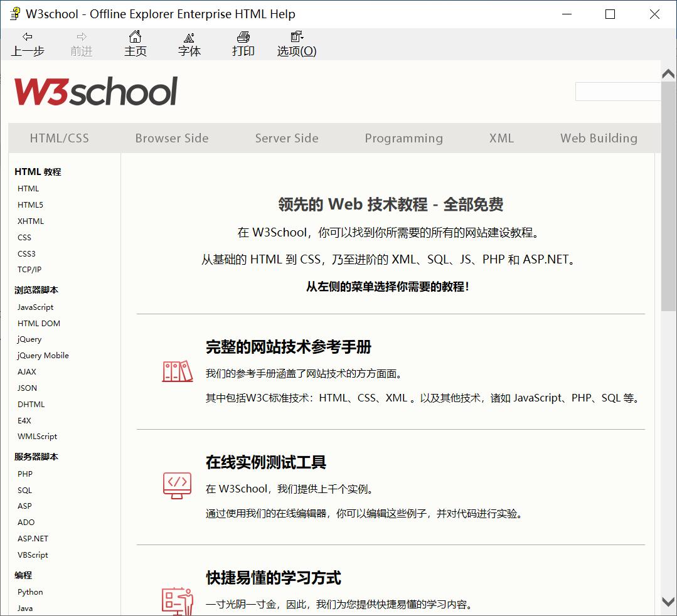
Task: Open the HTML tutorial link in sidebar
Action: 28,189
